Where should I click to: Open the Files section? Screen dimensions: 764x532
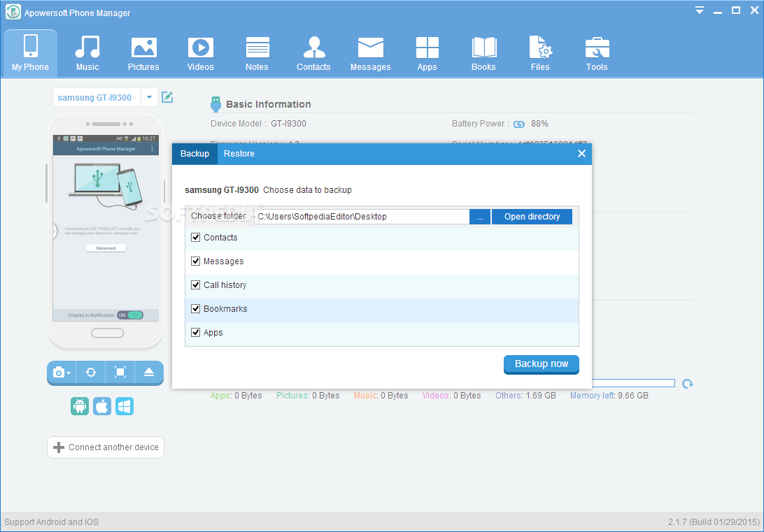point(540,54)
